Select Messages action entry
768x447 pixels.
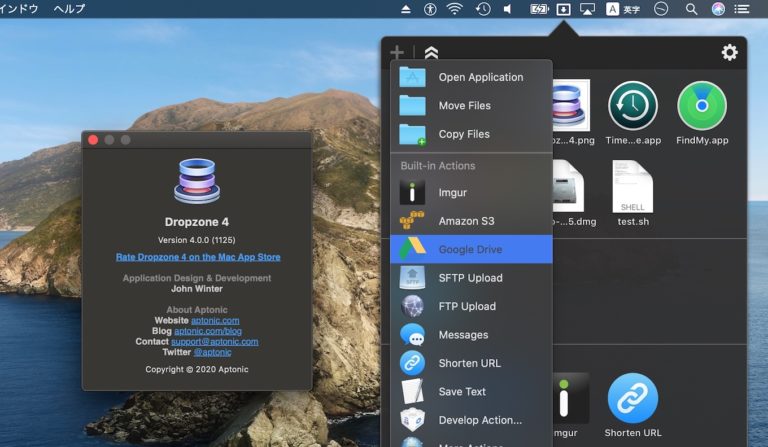click(x=463, y=335)
